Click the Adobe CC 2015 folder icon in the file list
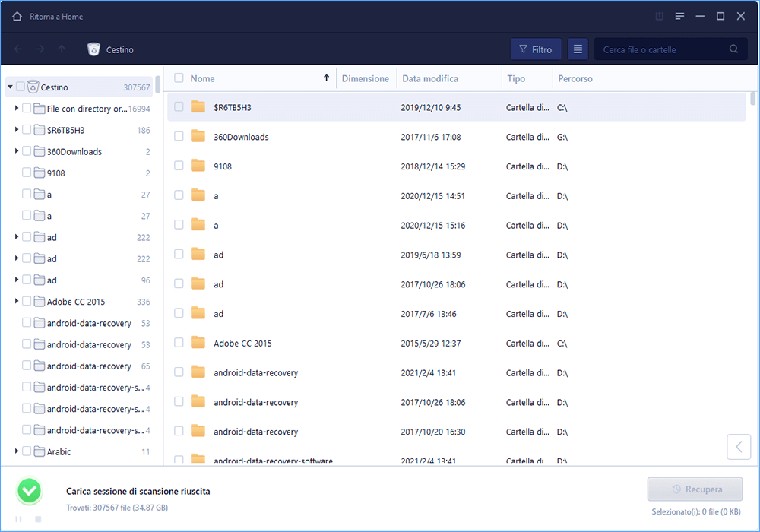 (198, 343)
